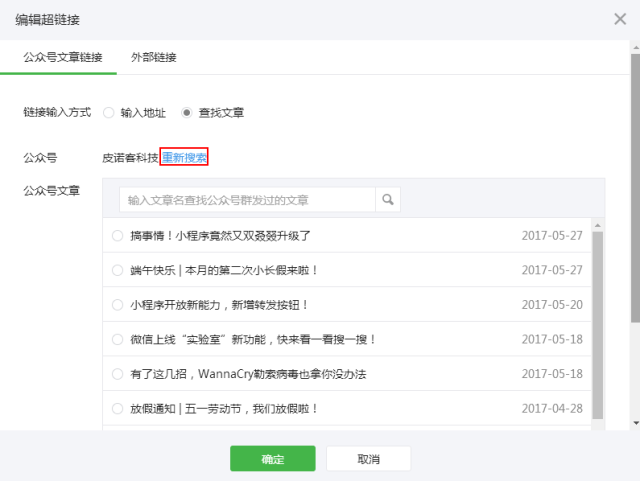Click the 2017-04-28 date of holiday notice
The width and height of the screenshot is (640, 481).
[552, 408]
